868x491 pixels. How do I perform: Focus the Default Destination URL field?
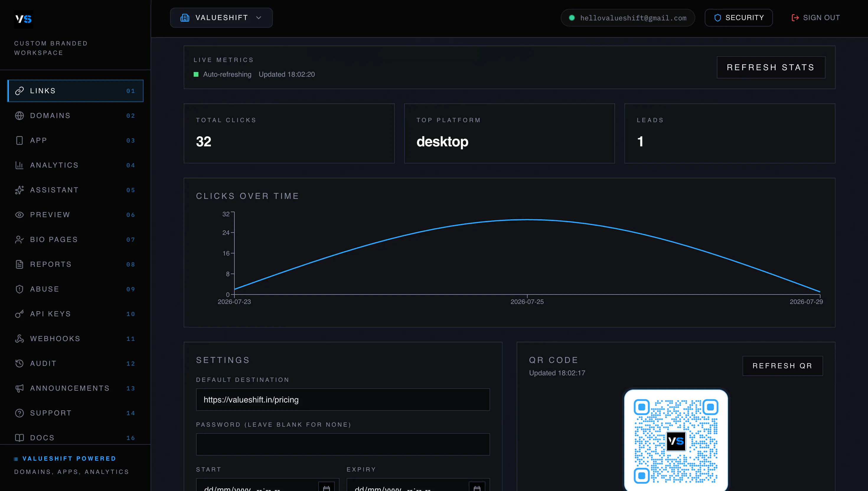343,400
